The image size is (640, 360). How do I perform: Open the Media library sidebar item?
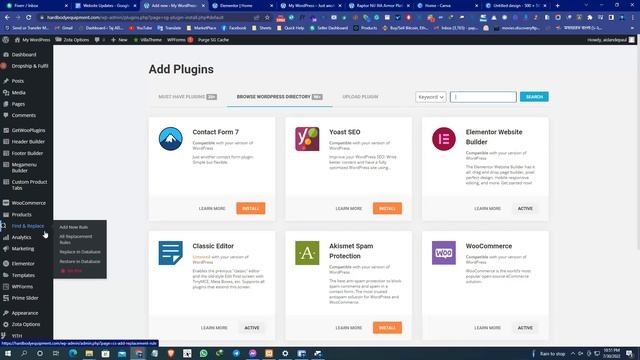pyautogui.click(x=18, y=93)
